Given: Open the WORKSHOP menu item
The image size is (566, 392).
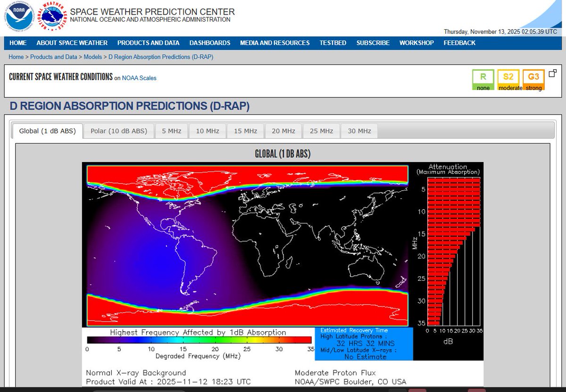Looking at the screenshot, I should click(x=416, y=43).
